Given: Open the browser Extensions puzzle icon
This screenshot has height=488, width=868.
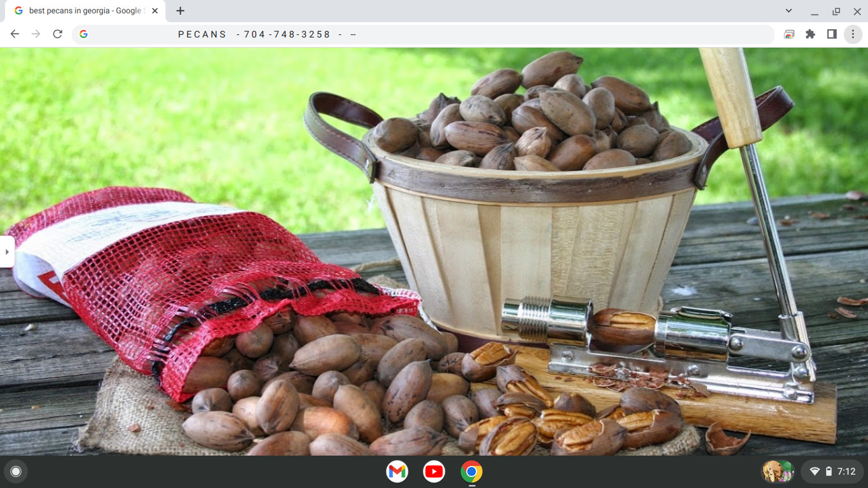Looking at the screenshot, I should tap(810, 34).
